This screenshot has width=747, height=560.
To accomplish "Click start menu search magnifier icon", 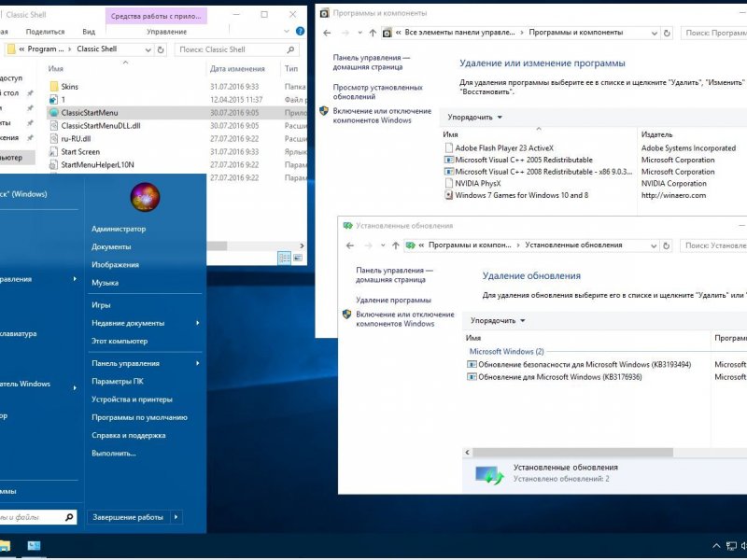I will pos(69,517).
